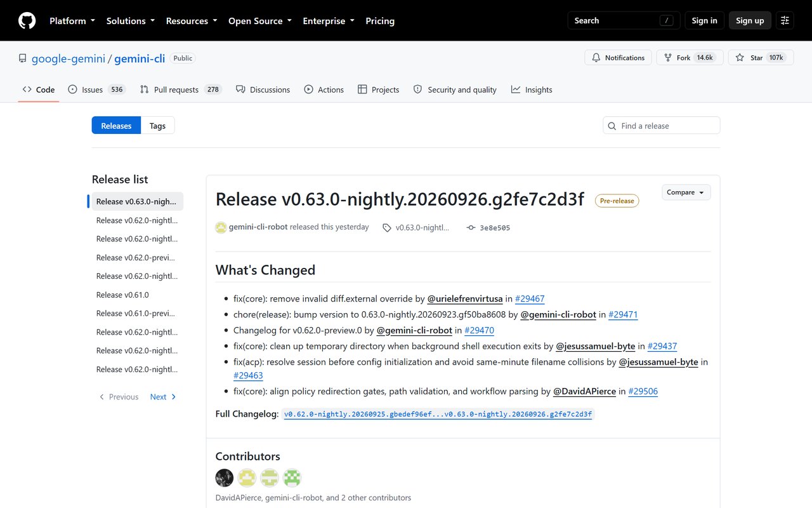Select the Releases toggle button
The width and height of the screenshot is (812, 508).
pos(116,126)
